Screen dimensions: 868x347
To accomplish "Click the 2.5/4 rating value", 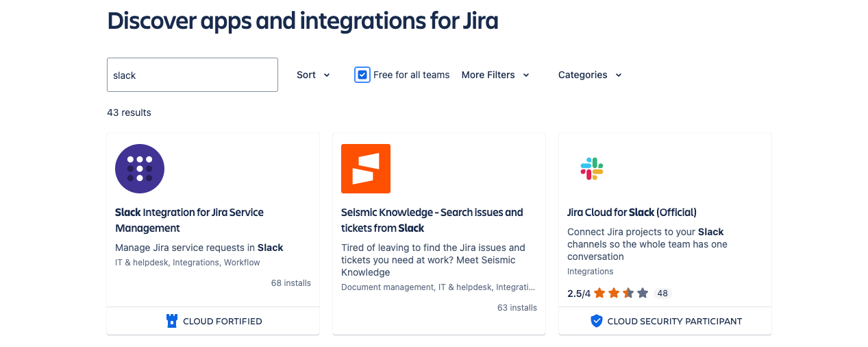I will 579,294.
